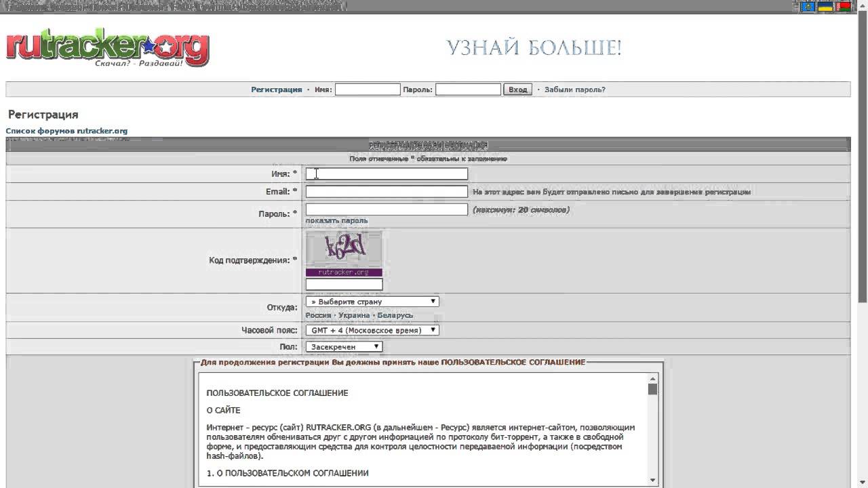Click the agreement box scrollbar thumb
Screen dimensions: 868x488
pos(652,389)
